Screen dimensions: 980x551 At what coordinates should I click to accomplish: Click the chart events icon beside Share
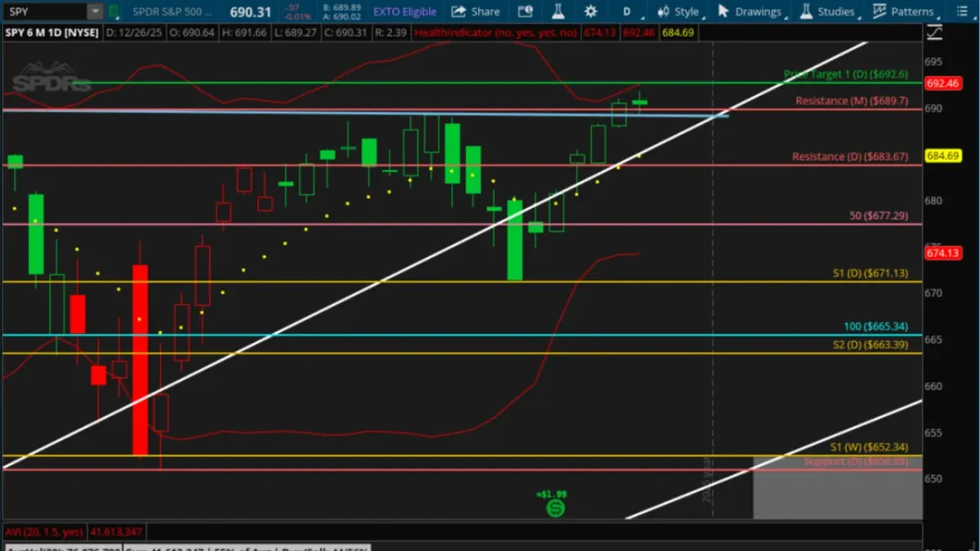coord(523,11)
